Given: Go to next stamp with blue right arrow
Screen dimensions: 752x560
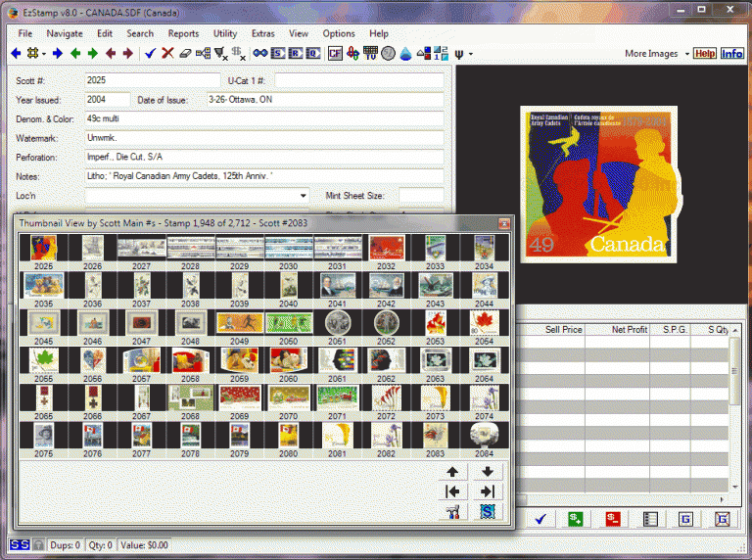Looking at the screenshot, I should 58,53.
